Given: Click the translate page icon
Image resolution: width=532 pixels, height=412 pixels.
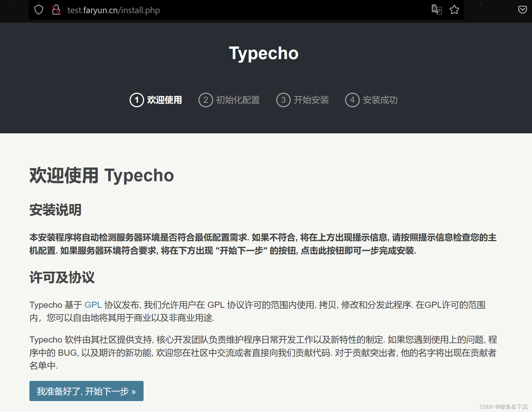Looking at the screenshot, I should tap(437, 10).
